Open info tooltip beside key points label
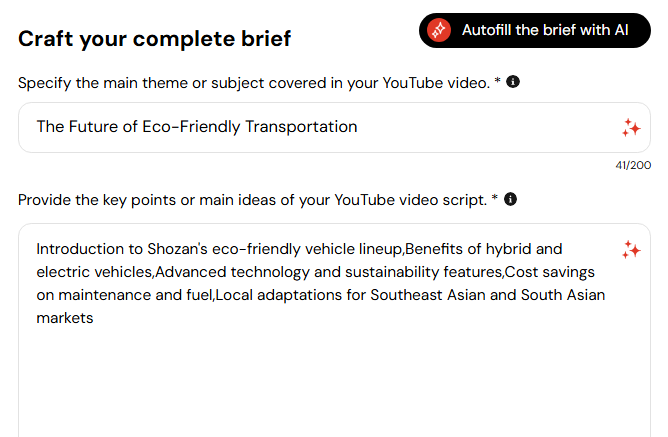Image resolution: width=668 pixels, height=437 pixels. [x=510, y=199]
